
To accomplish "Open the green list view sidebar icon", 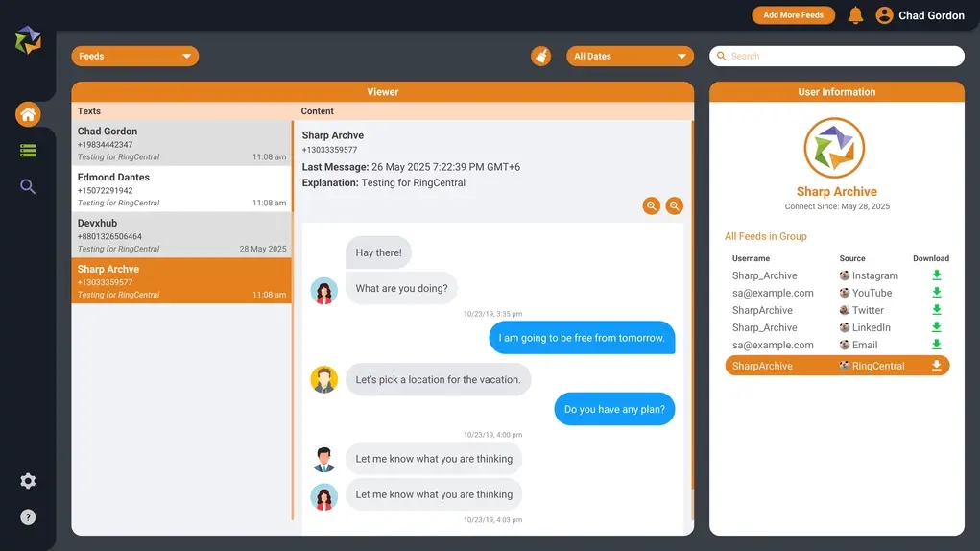I will pos(28,151).
